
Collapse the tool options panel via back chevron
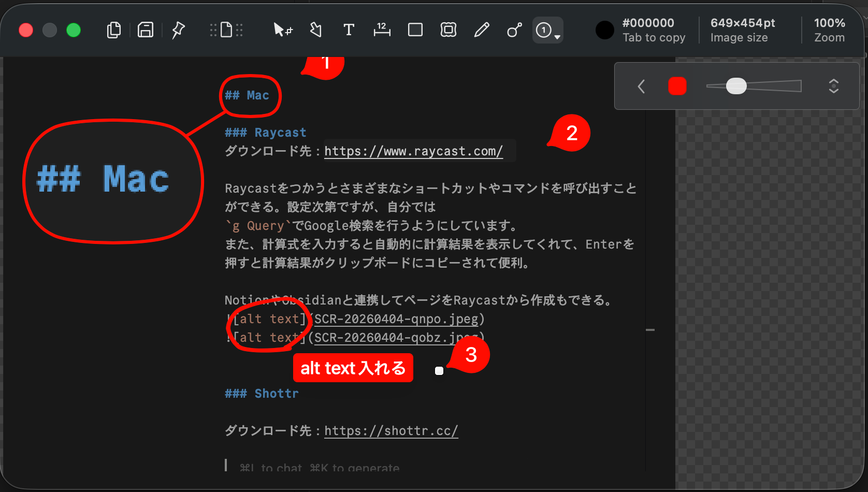point(641,86)
